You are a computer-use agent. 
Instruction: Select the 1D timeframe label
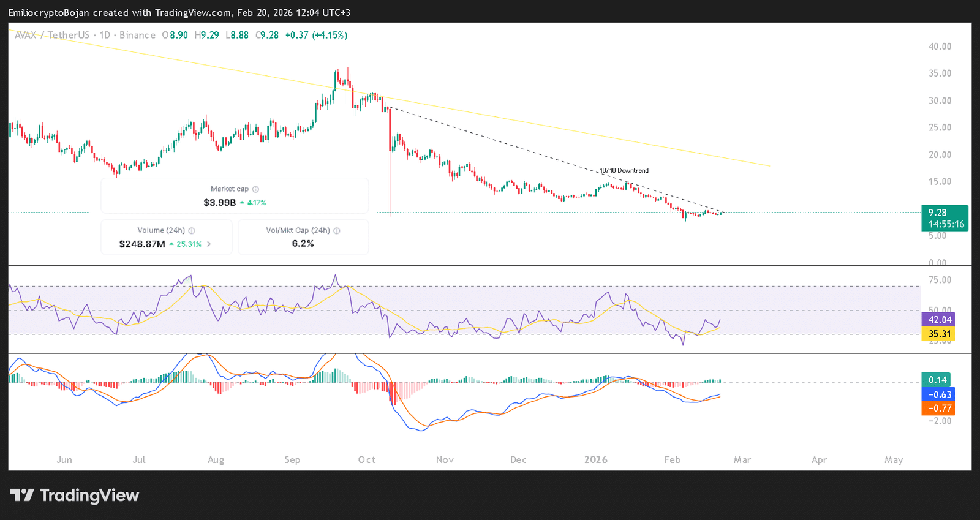105,35
